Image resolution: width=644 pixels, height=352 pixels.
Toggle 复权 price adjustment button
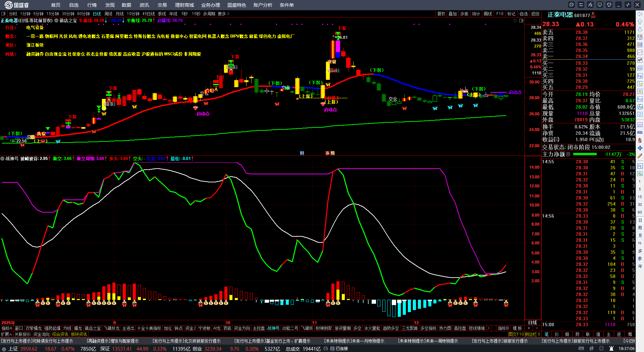(441, 14)
